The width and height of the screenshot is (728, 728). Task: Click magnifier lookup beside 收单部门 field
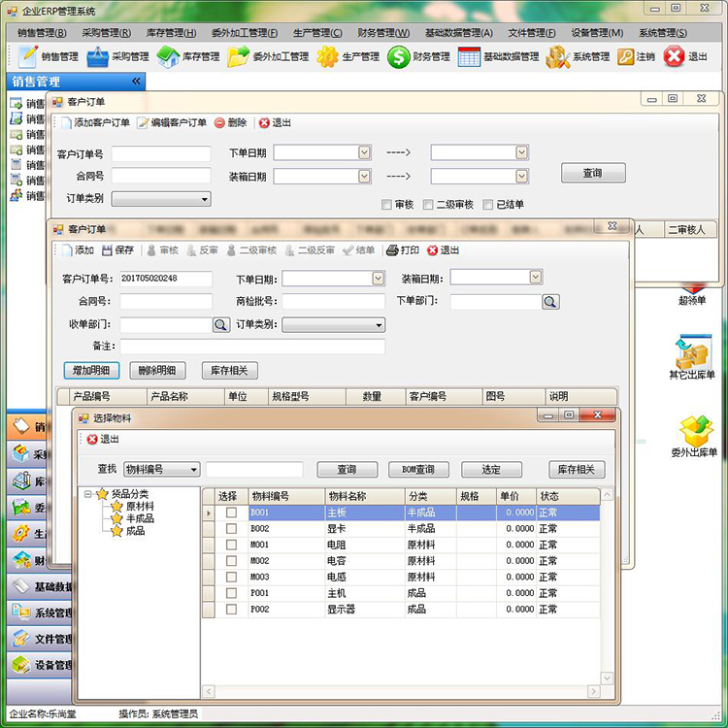[221, 324]
